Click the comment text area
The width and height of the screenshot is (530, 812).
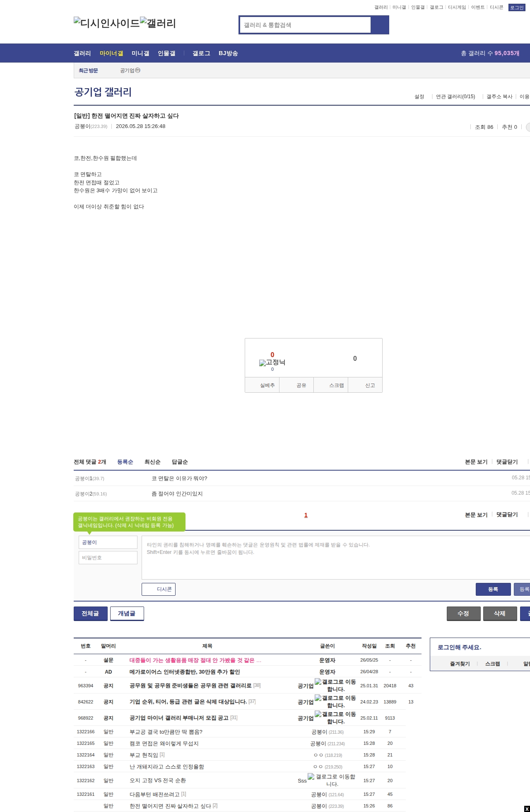336,558
